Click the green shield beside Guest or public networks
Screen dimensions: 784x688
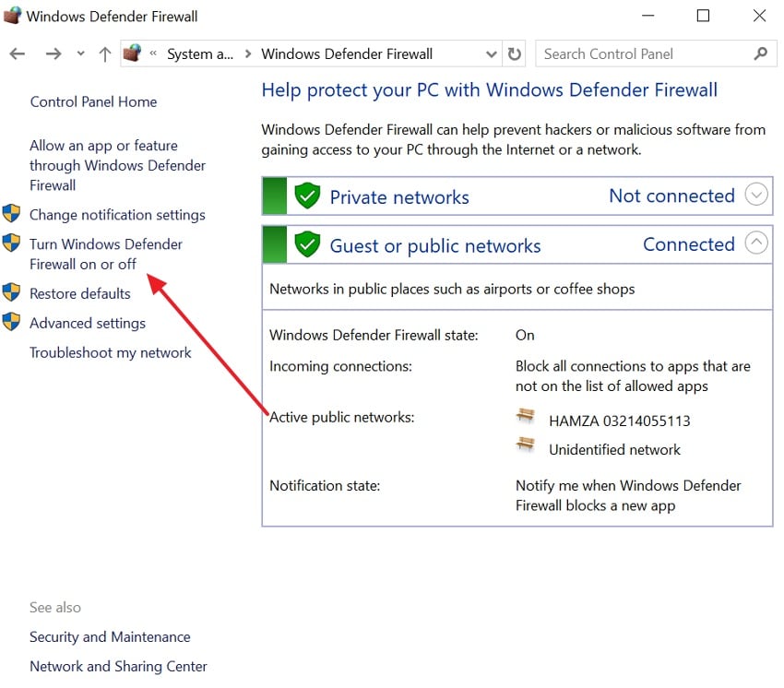point(307,243)
